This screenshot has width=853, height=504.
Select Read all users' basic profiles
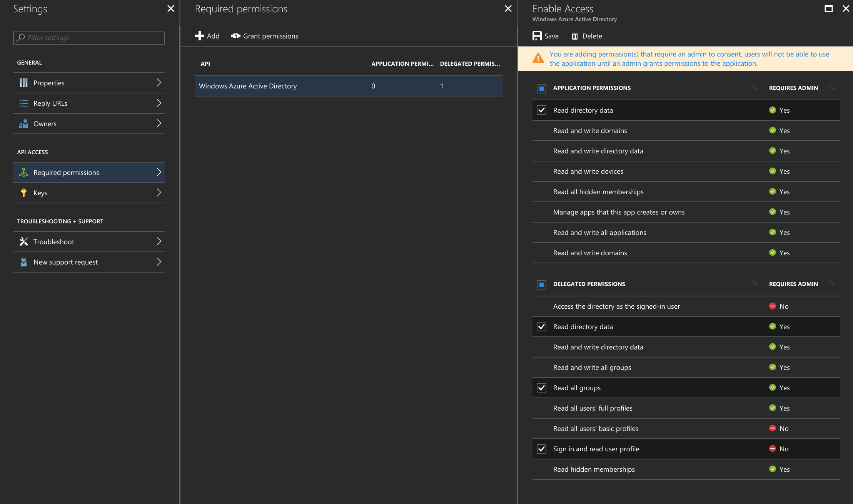coord(596,428)
